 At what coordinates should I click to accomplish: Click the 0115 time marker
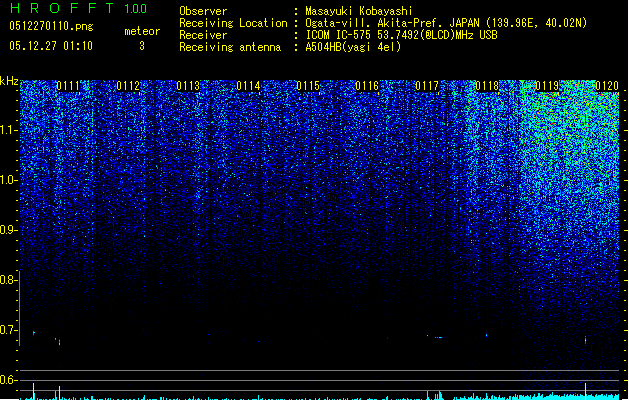pyautogui.click(x=308, y=86)
